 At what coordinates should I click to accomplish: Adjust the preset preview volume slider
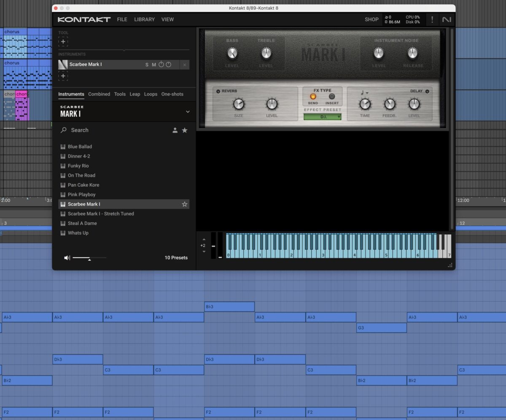89,258
